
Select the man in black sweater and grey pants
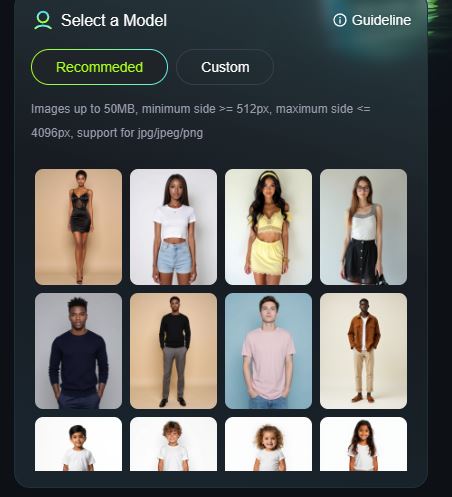pos(173,351)
